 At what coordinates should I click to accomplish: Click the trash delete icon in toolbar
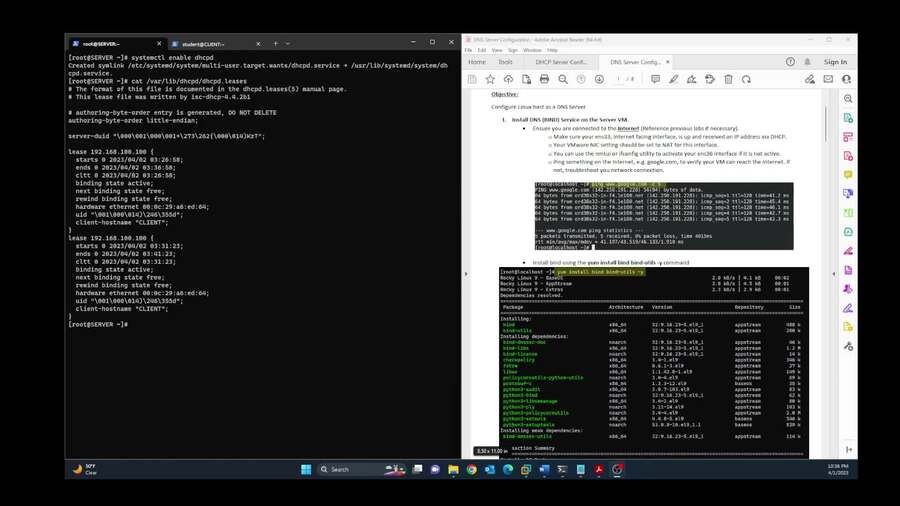tap(729, 79)
